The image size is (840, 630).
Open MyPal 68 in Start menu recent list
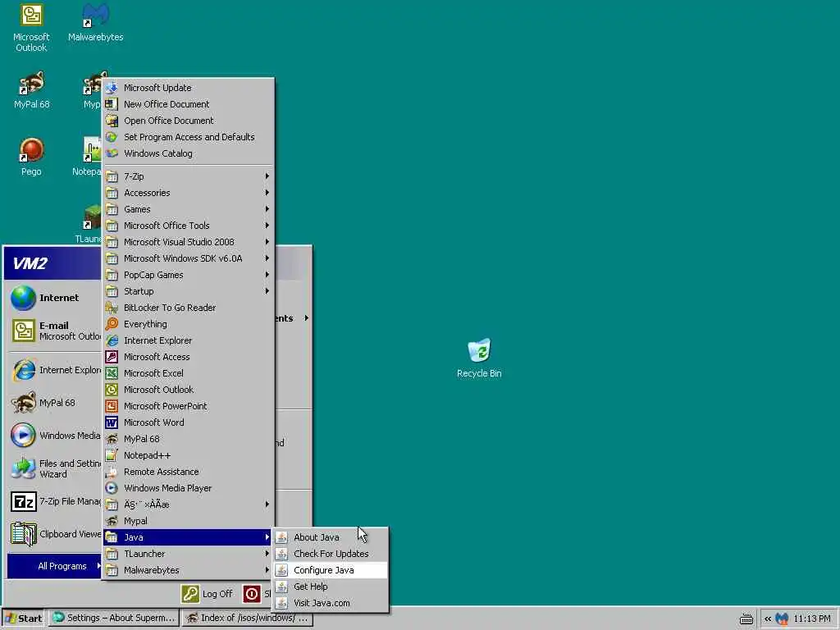[x=55, y=403]
